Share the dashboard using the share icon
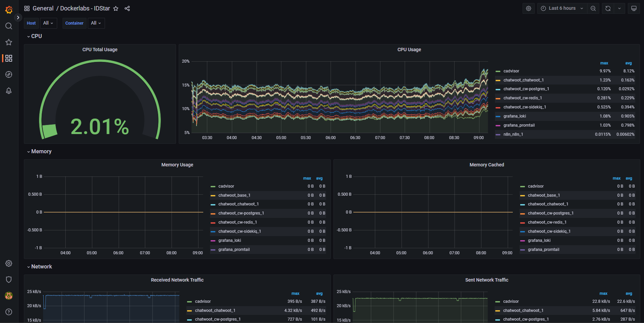This screenshot has height=323, width=644. [127, 8]
